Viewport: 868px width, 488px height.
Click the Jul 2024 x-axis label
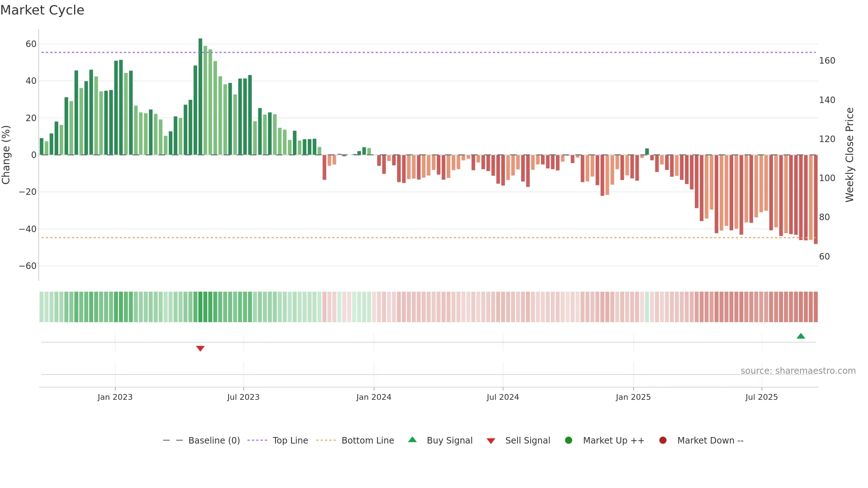coord(503,397)
